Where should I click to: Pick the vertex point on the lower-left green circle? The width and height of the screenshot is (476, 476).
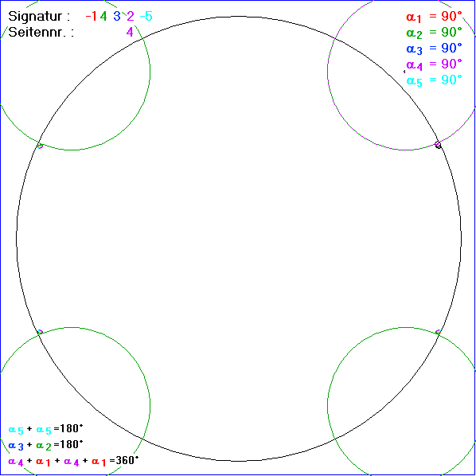pos(40,332)
